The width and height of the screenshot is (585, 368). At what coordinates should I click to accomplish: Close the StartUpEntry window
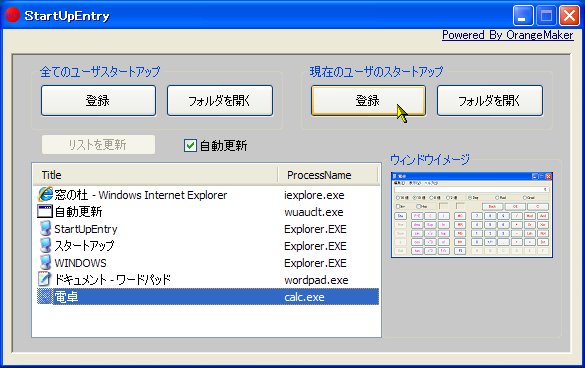[569, 16]
